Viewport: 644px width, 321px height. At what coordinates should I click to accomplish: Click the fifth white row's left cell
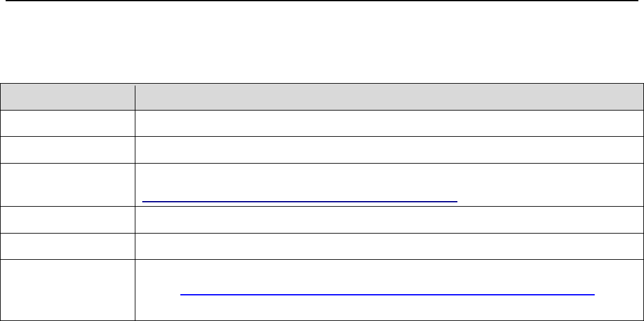click(x=67, y=247)
